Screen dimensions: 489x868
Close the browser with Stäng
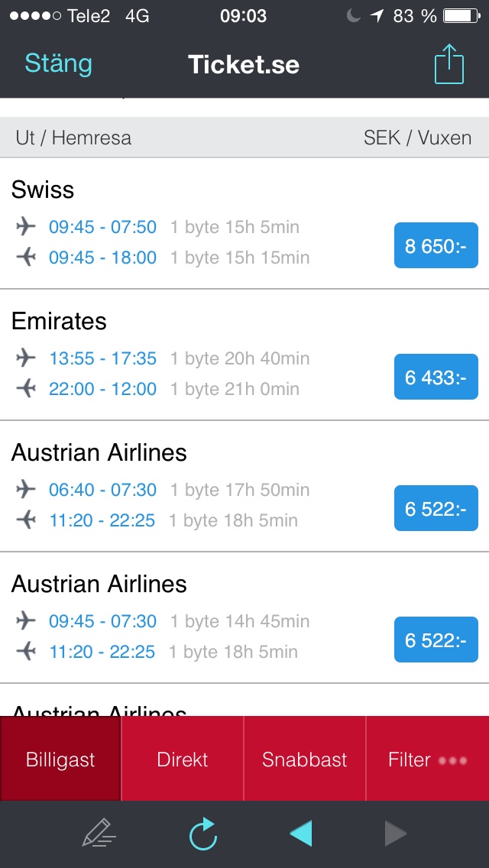(x=58, y=64)
